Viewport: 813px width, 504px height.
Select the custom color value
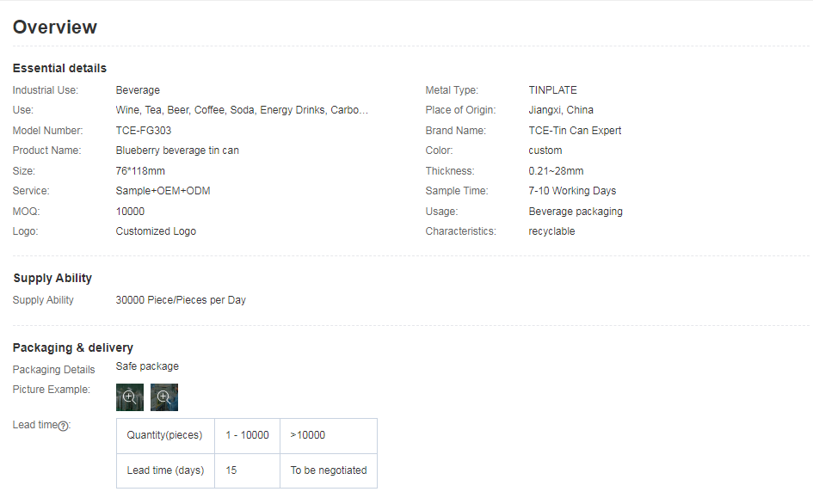[x=545, y=150]
